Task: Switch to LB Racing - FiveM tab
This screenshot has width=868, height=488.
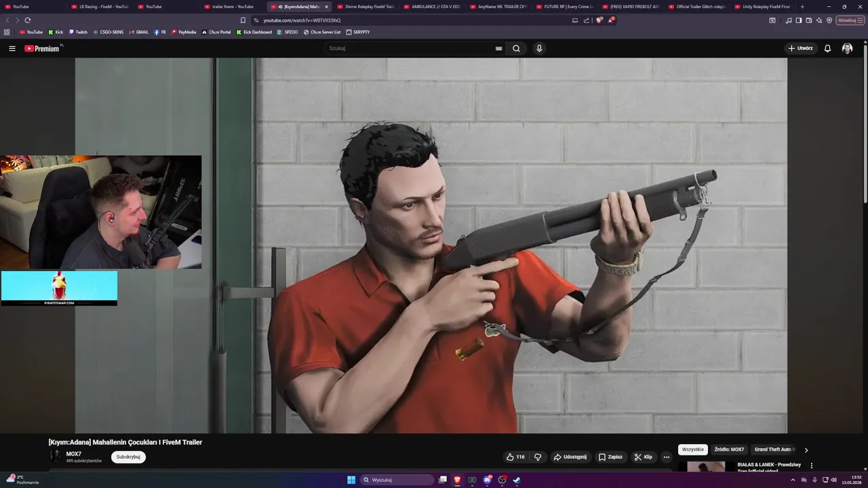Action: (99, 7)
